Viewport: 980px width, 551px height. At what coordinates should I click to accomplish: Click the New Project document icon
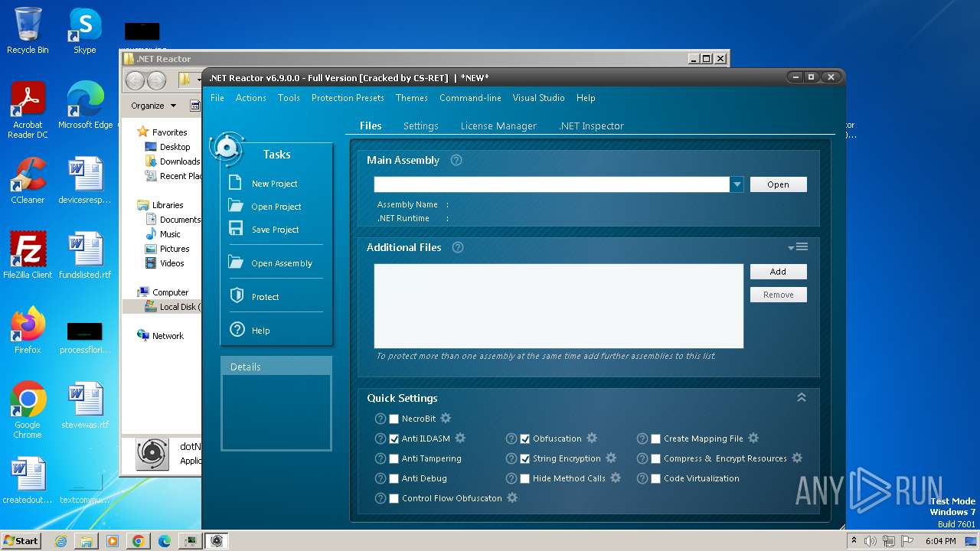click(236, 184)
